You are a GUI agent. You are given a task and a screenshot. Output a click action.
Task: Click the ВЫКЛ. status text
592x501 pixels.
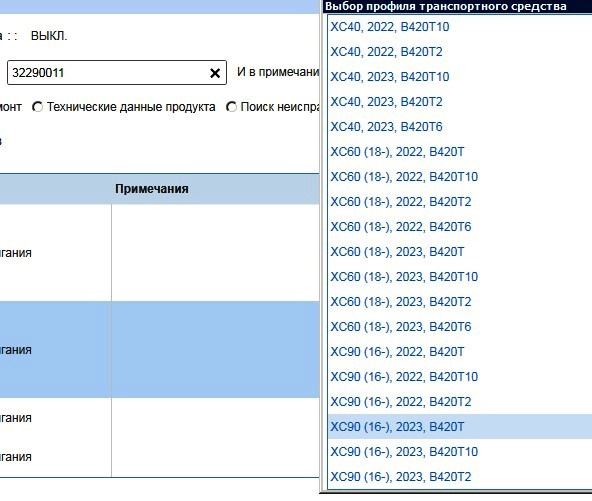tap(49, 36)
